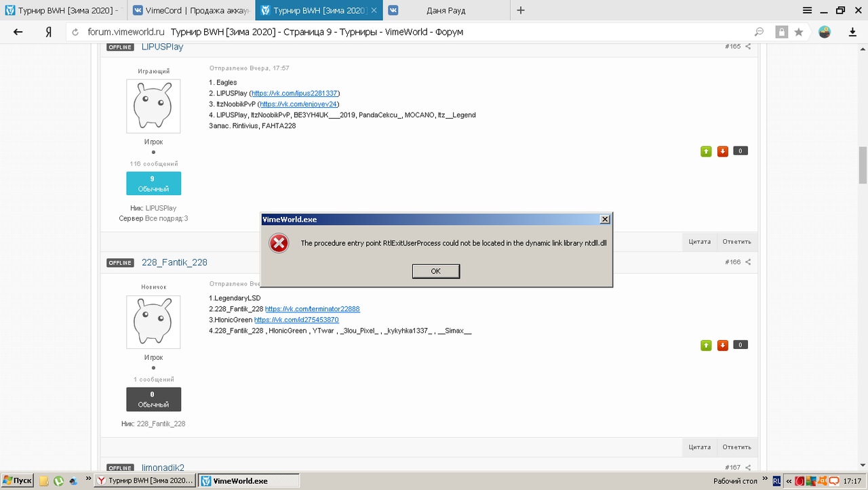Screen dimensions: 868x490
Task: Click share icon of post #167
Action: [748, 468]
